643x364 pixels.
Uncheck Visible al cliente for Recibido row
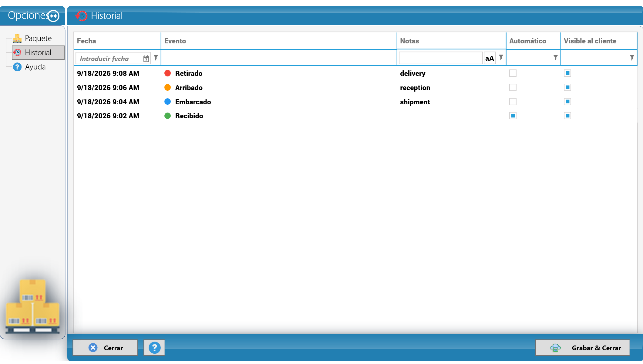click(567, 116)
